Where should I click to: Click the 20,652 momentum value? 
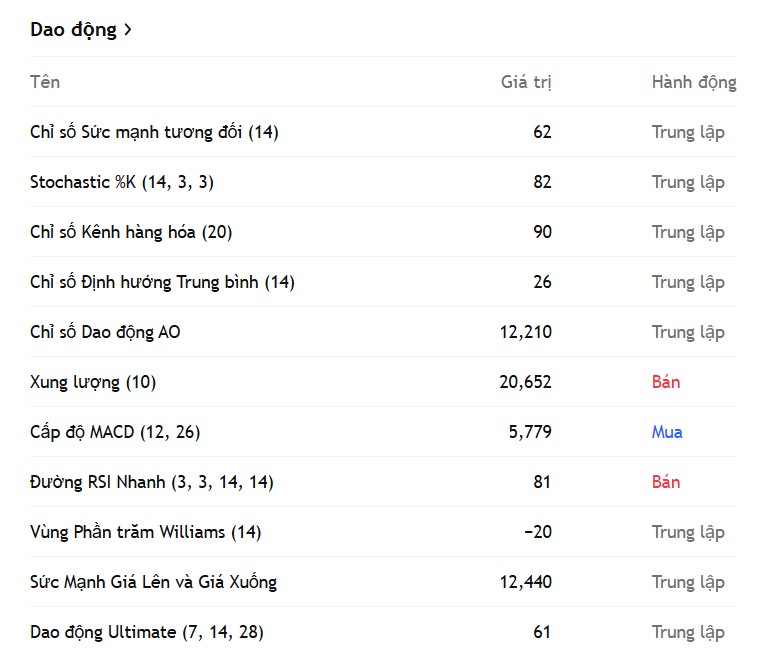click(526, 382)
